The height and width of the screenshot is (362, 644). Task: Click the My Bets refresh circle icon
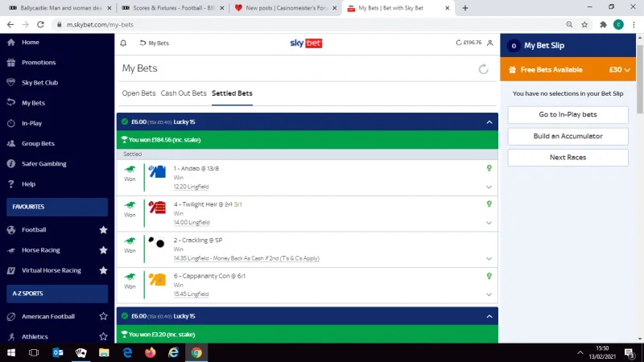click(484, 69)
